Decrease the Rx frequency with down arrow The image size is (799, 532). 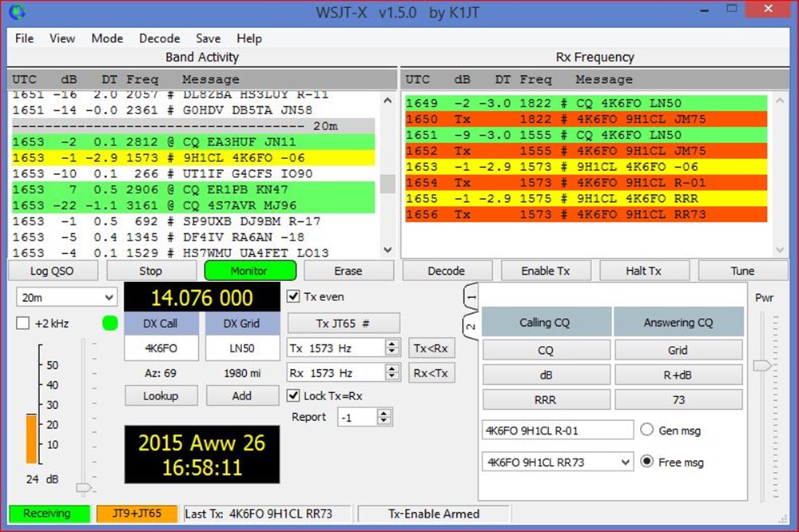tap(392, 377)
